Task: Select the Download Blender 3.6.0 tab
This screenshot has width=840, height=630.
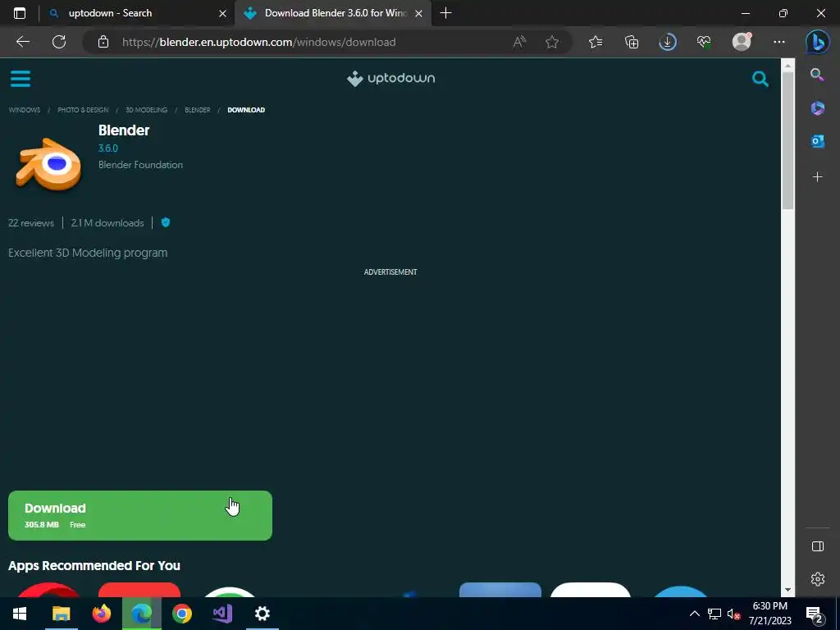Action: pyautogui.click(x=333, y=13)
